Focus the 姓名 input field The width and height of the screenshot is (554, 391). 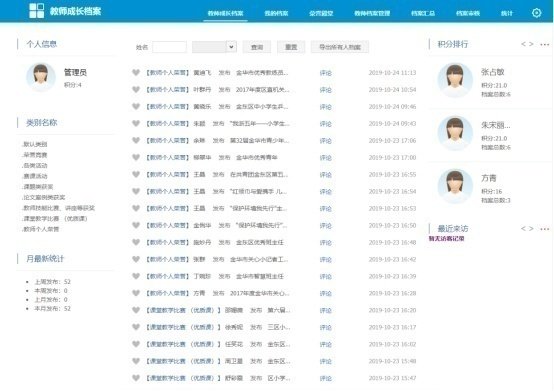click(x=169, y=47)
